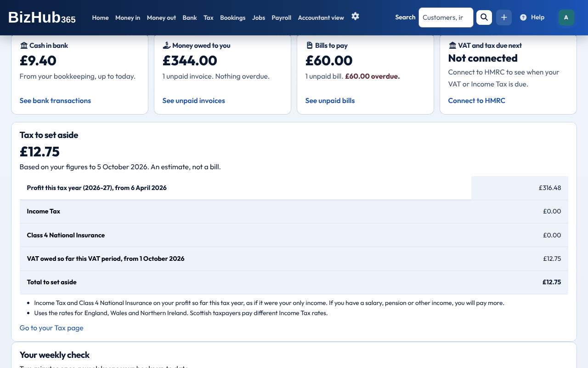Image resolution: width=588 pixels, height=368 pixels.
Task: Follow the See unpaid invoices link
Action: click(x=194, y=101)
